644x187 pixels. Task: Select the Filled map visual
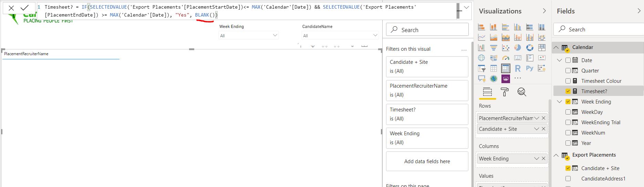pyautogui.click(x=494, y=58)
